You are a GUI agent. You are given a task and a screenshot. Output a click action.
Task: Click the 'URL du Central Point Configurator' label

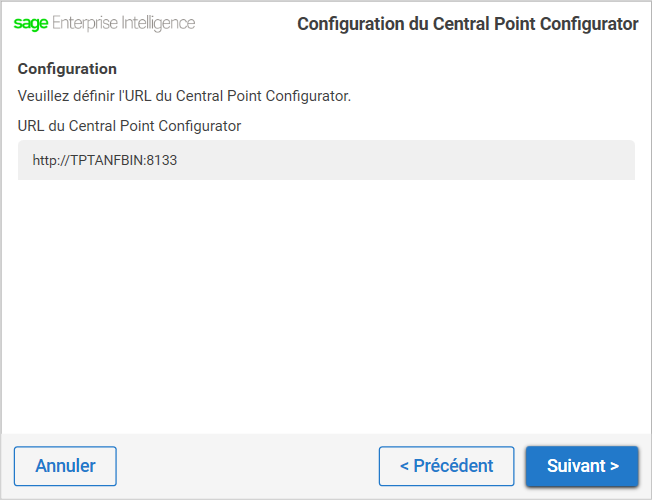point(129,126)
